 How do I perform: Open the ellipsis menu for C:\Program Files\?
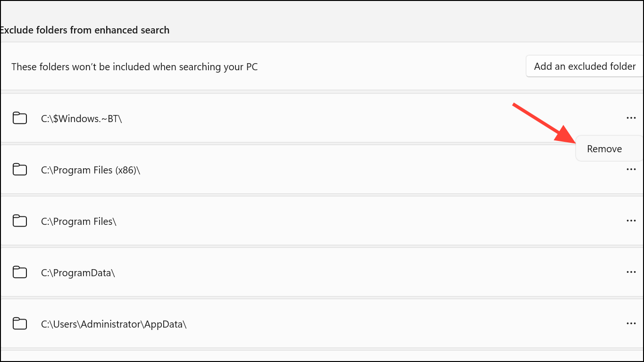(x=631, y=221)
